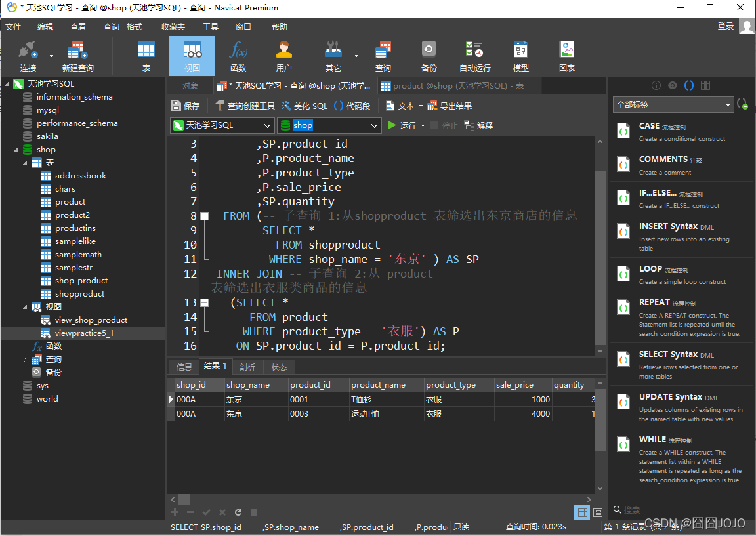Switch to the 状态 status tab
Image resolution: width=756 pixels, height=536 pixels.
(279, 367)
